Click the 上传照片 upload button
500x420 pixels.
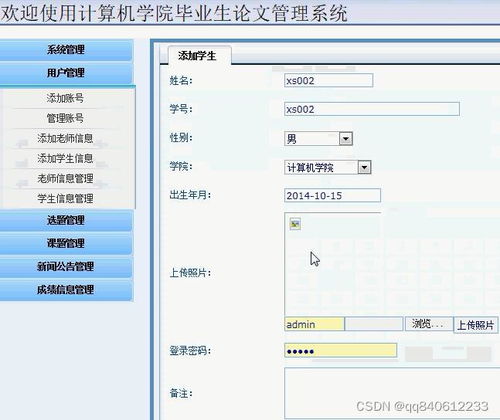point(476,325)
